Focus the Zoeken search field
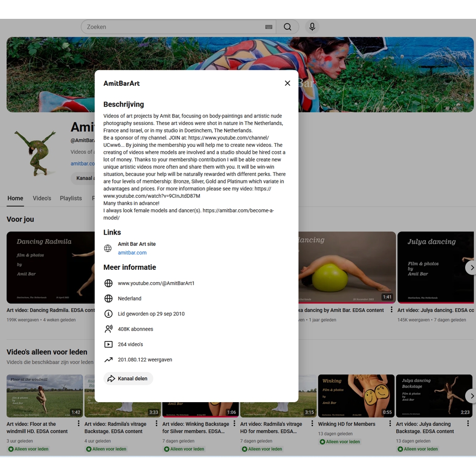476x476 pixels. pos(175,27)
